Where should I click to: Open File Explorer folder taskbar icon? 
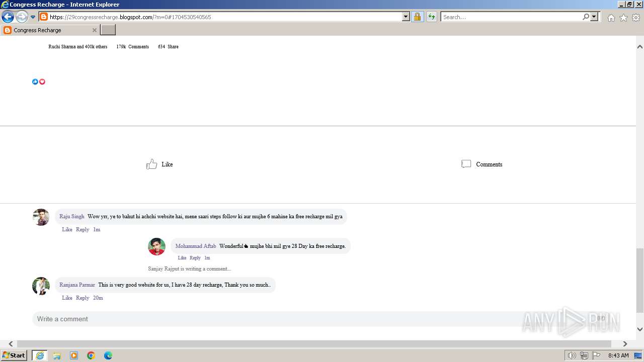(x=57, y=355)
